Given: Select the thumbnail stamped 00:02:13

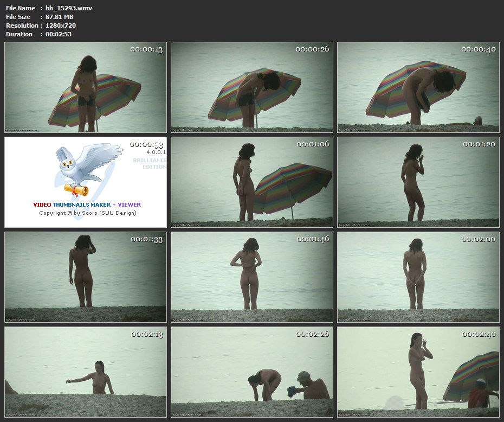Looking at the screenshot, I should [86, 372].
